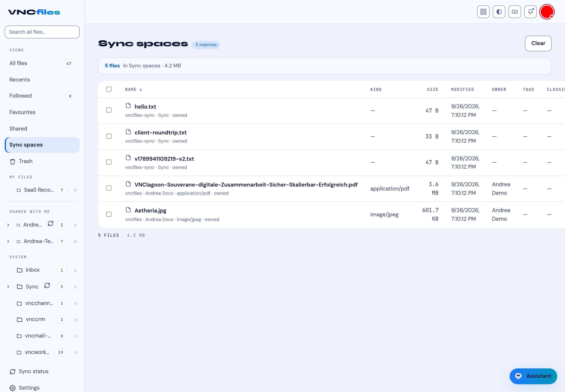Image resolution: width=565 pixels, height=392 pixels.
Task: Open the notifications bell
Action: coord(530,12)
